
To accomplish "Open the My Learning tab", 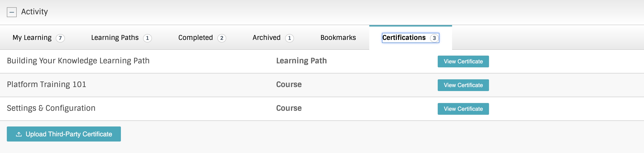I will pyautogui.click(x=39, y=38).
